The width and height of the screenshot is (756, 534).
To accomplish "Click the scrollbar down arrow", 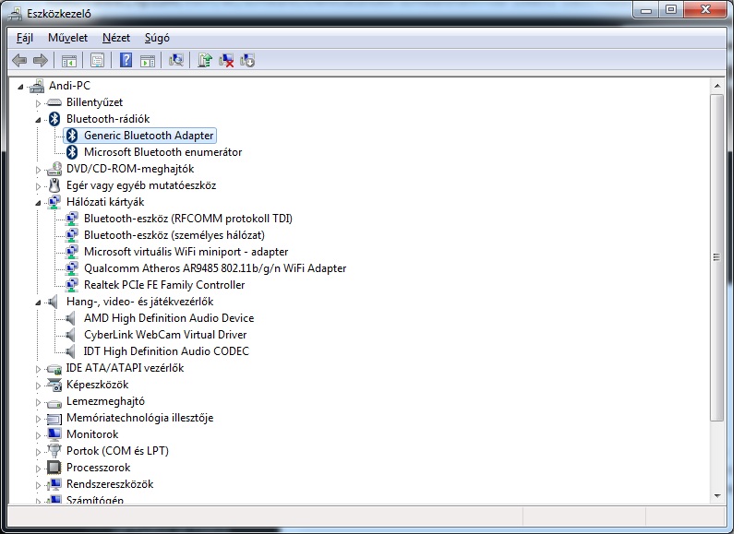I will [x=717, y=496].
